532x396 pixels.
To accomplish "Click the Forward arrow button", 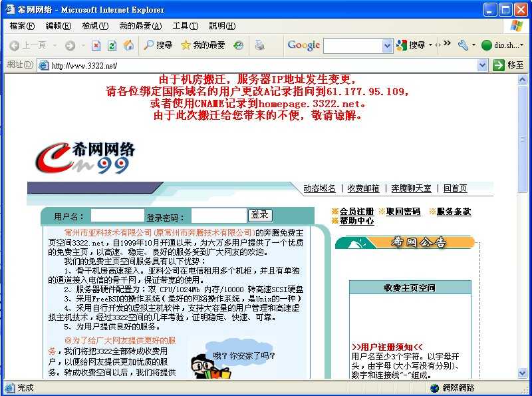I will (70, 45).
